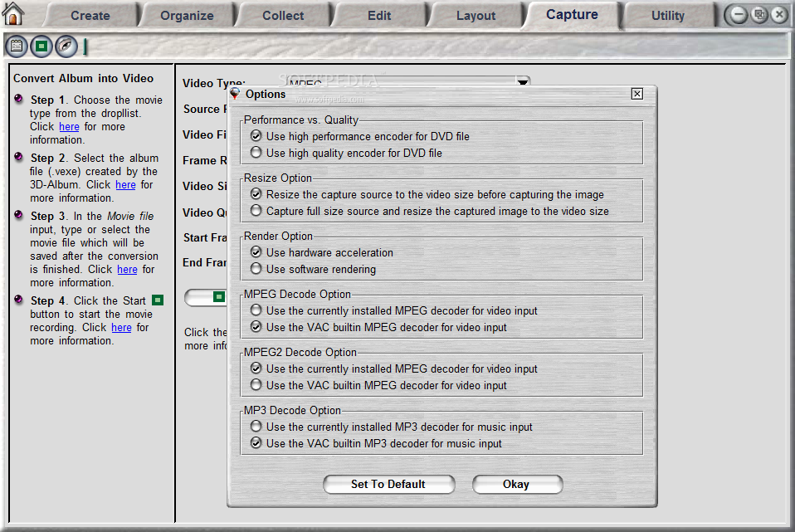Switch to the Organize tab
This screenshot has width=795, height=532.
tap(187, 16)
